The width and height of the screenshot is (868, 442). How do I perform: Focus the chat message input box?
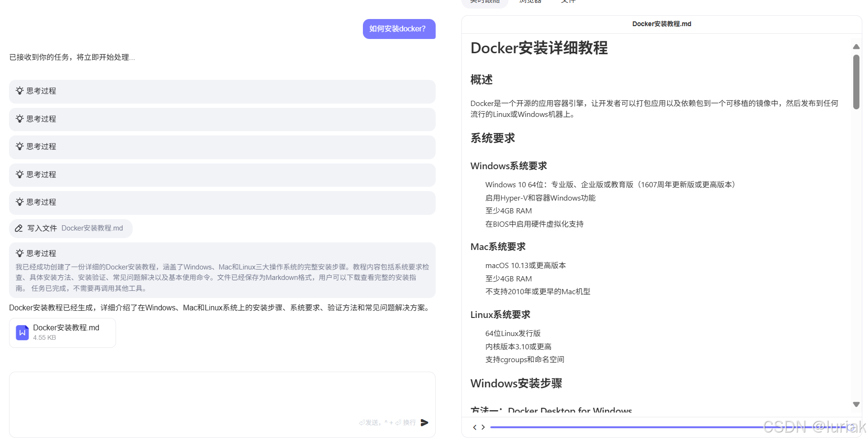pyautogui.click(x=222, y=404)
